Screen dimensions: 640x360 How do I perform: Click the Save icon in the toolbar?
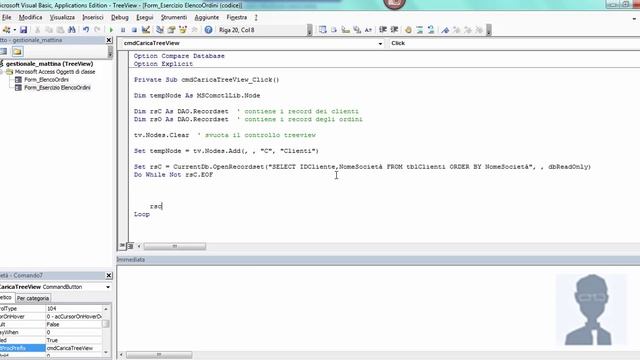23,30
